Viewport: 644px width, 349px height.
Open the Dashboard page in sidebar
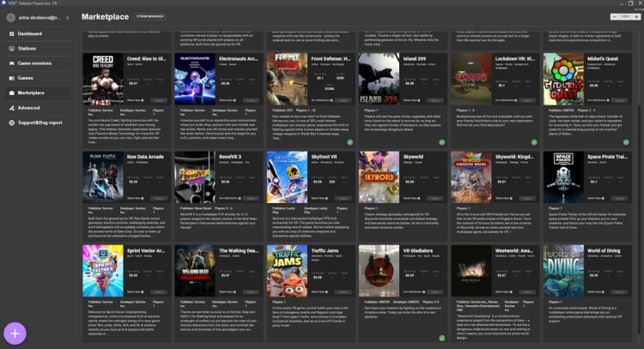[38, 33]
